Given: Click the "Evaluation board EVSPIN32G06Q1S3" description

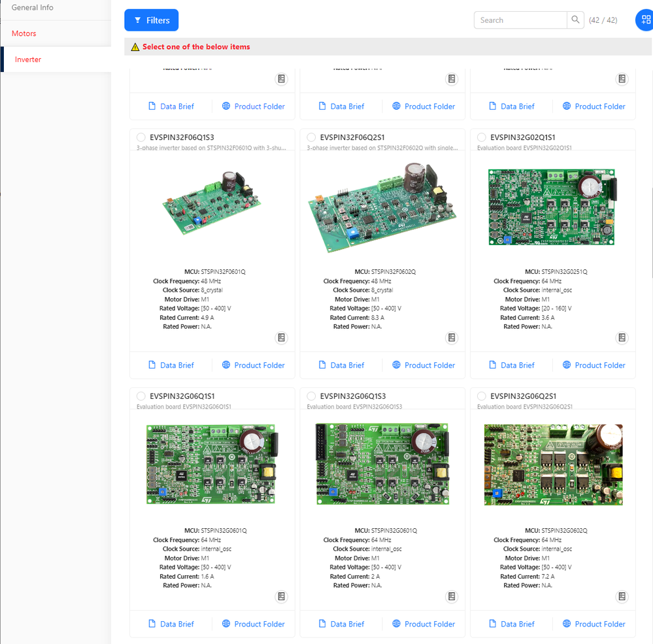Looking at the screenshot, I should click(354, 407).
